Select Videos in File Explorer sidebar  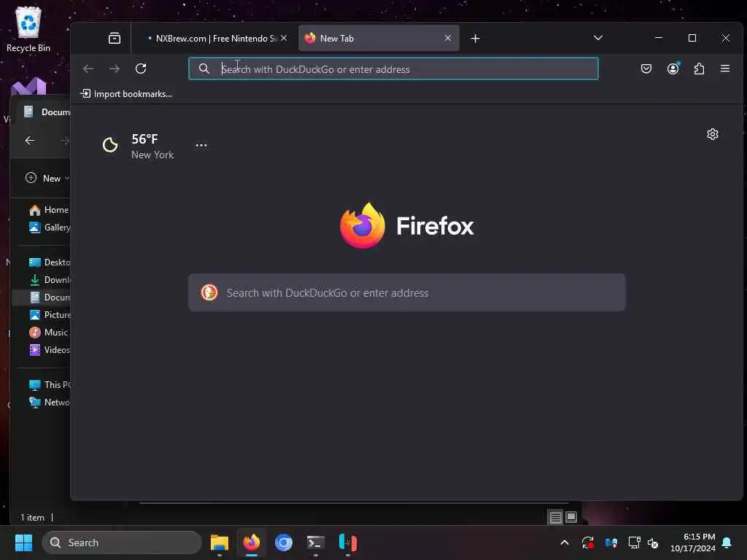(x=50, y=350)
